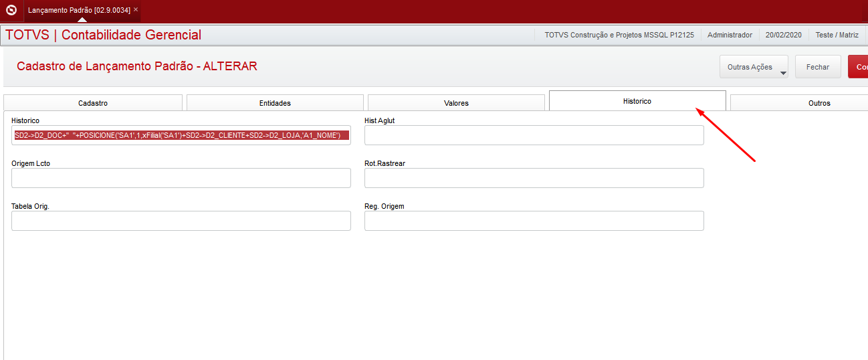
Task: Click the TOTVS | Contabilidade Gerencial title
Action: coord(103,35)
